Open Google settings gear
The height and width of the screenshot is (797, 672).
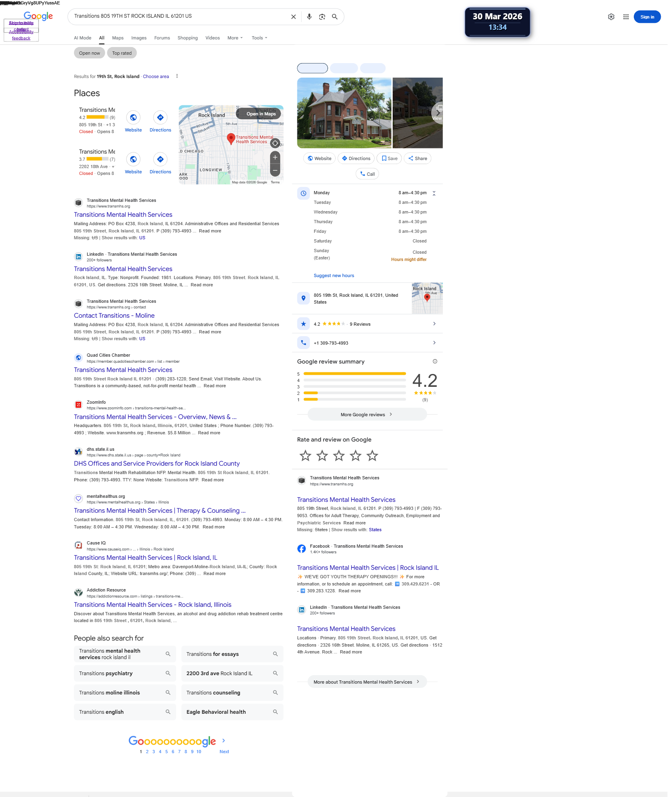pyautogui.click(x=611, y=17)
